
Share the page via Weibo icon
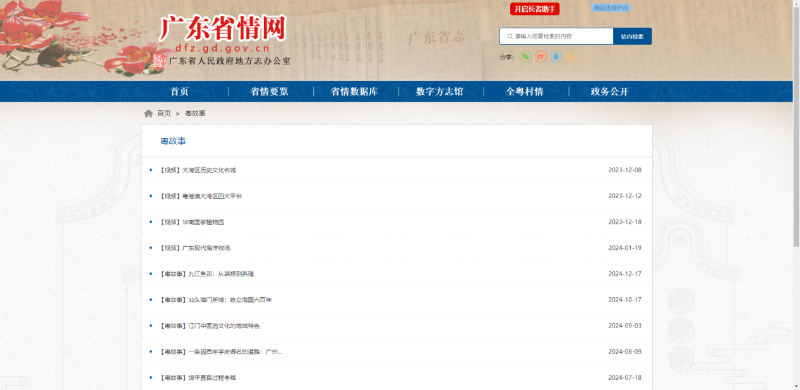click(541, 57)
